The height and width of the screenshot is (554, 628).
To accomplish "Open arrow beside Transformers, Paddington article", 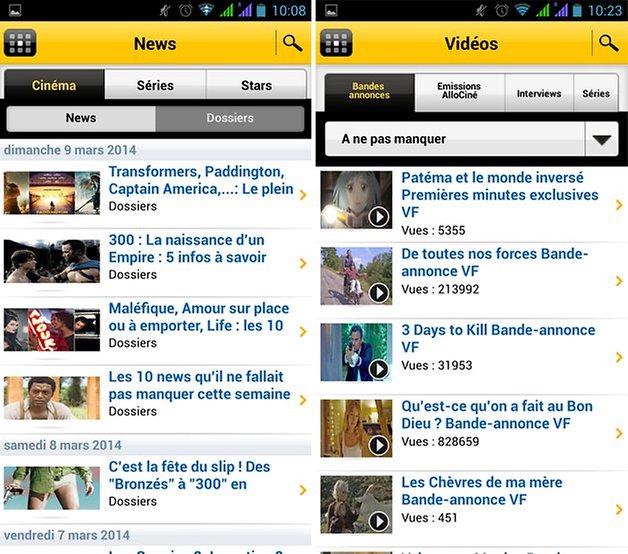I will [303, 195].
